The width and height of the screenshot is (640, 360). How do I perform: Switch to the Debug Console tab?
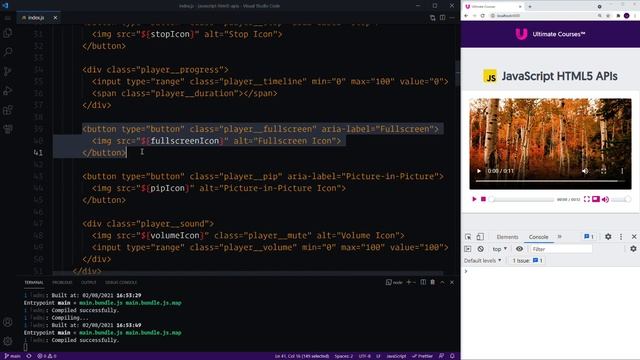tap(121, 282)
